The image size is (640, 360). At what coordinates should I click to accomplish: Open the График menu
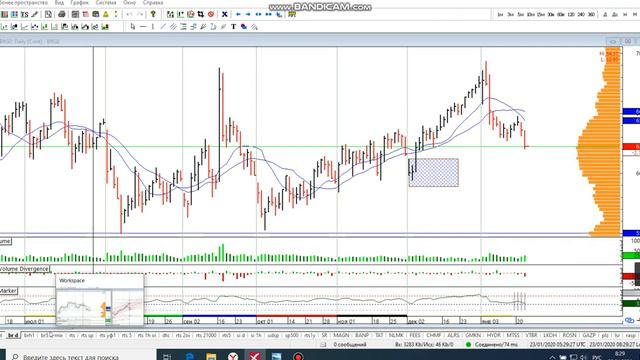[79, 2]
